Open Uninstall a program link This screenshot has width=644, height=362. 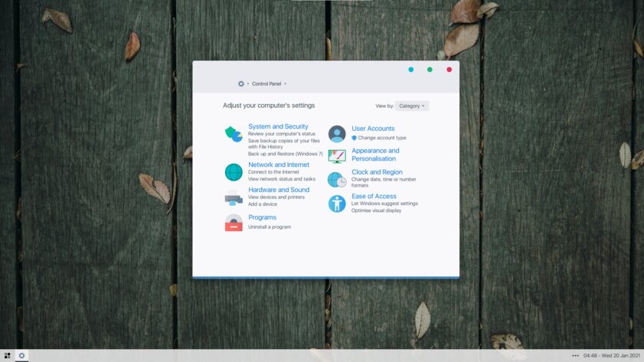coord(270,227)
